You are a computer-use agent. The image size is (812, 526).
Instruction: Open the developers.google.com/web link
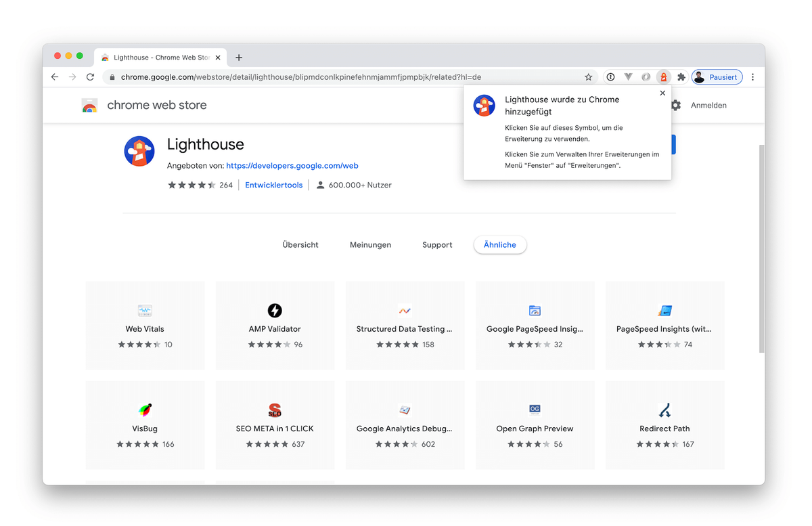pyautogui.click(x=292, y=165)
